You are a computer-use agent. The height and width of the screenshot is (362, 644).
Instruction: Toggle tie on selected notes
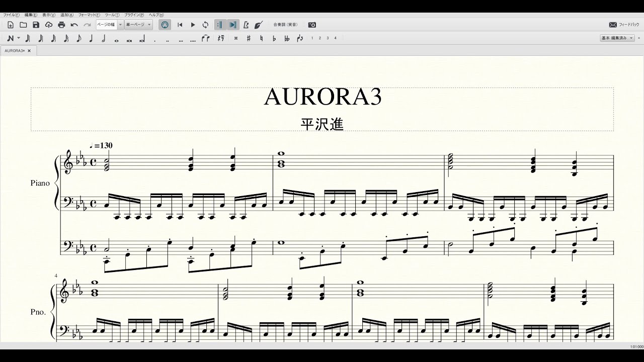click(x=205, y=38)
